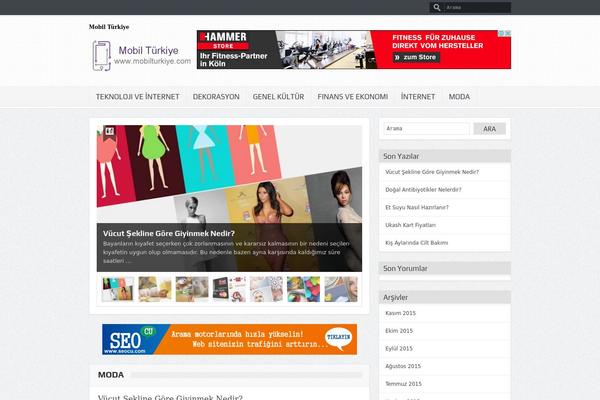Open Finans ve Ekonomi menu item
The width and height of the screenshot is (600, 400).
click(x=352, y=97)
